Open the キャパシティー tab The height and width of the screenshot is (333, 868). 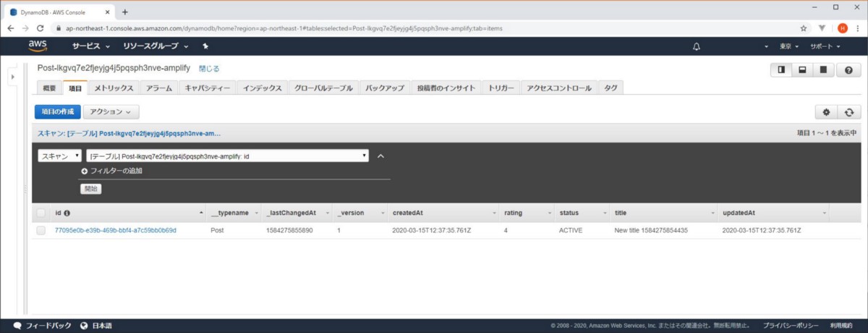pos(208,88)
